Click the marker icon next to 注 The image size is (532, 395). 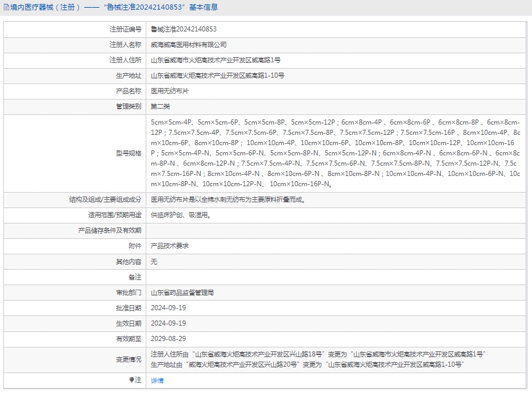132,380
